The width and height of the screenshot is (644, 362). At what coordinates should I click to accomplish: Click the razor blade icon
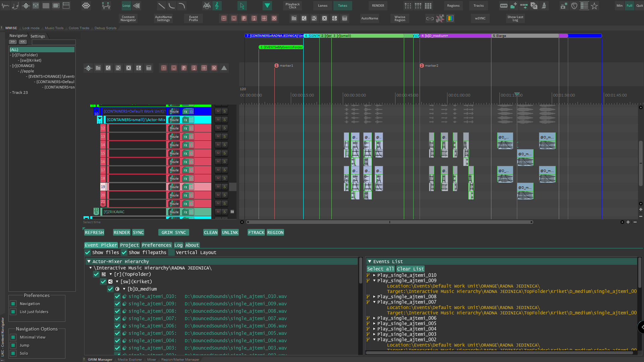point(504,6)
